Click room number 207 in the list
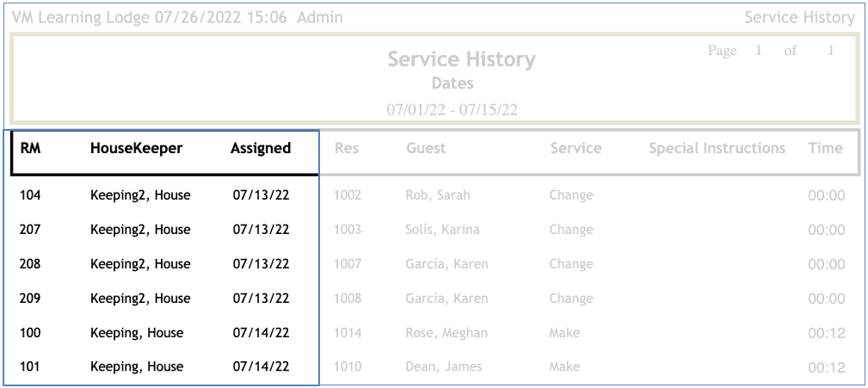Screen dimensions: 868x388 pyautogui.click(x=30, y=230)
